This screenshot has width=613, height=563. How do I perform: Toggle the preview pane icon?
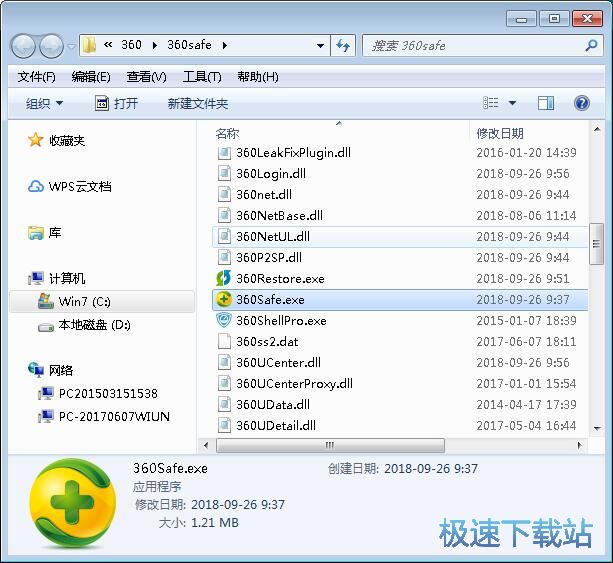point(546,103)
